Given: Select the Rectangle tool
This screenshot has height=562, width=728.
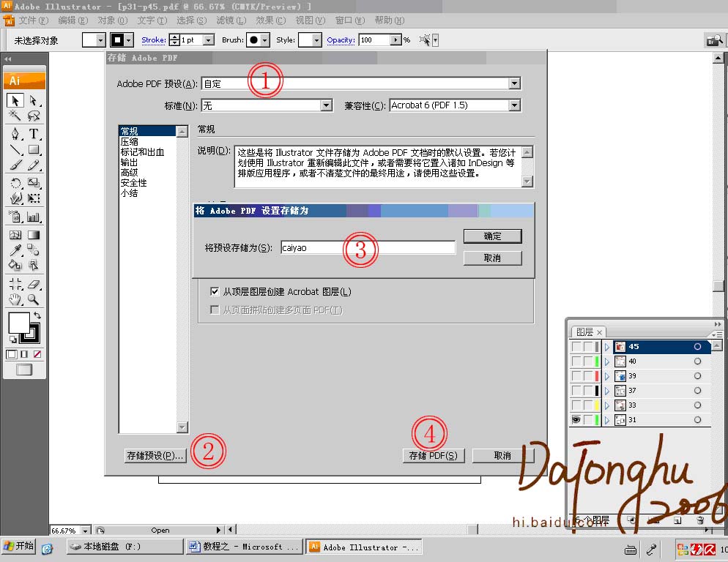Looking at the screenshot, I should tap(34, 149).
